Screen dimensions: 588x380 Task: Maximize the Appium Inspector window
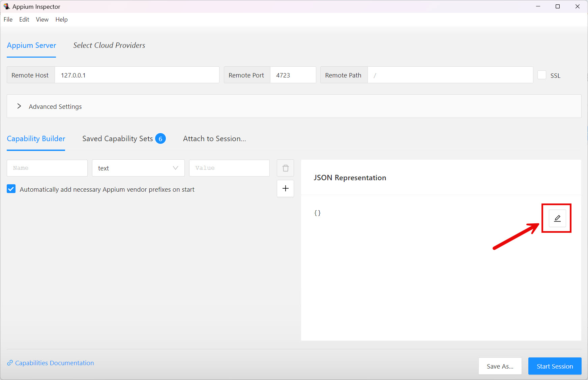coord(558,6)
